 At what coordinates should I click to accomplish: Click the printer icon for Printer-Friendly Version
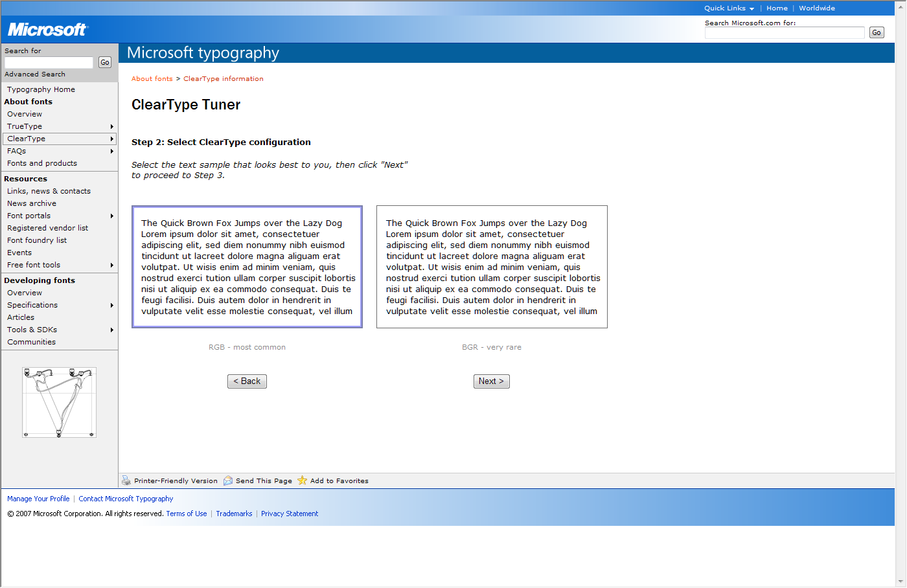tap(126, 481)
